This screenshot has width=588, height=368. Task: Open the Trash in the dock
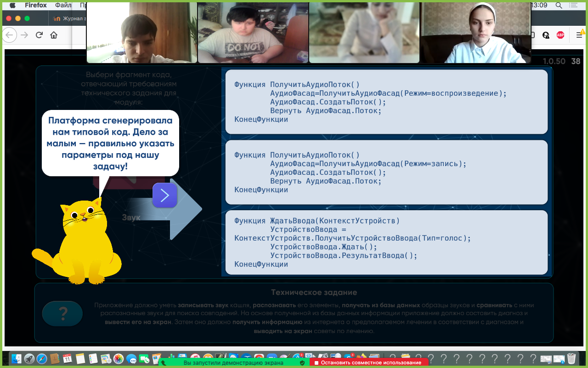coord(571,358)
